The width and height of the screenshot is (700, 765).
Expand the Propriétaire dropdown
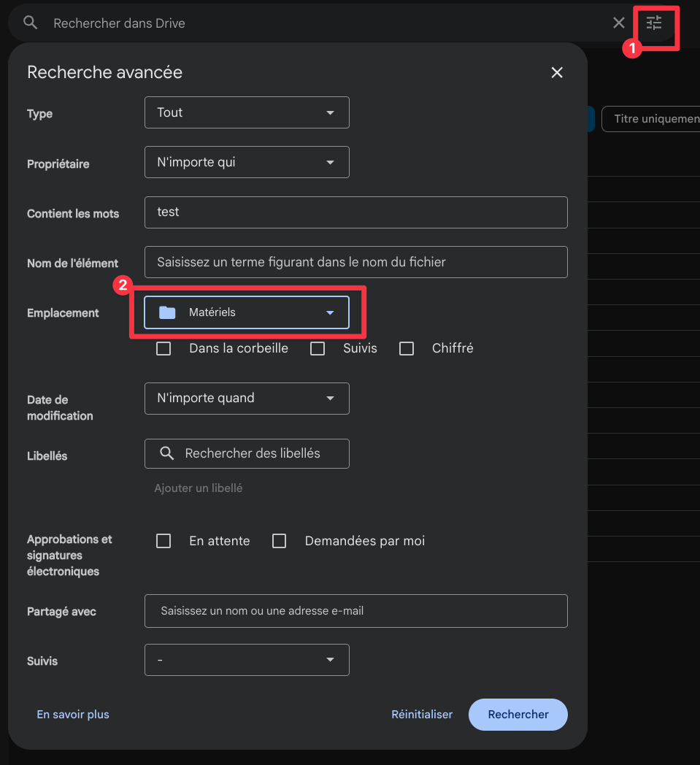[247, 162]
